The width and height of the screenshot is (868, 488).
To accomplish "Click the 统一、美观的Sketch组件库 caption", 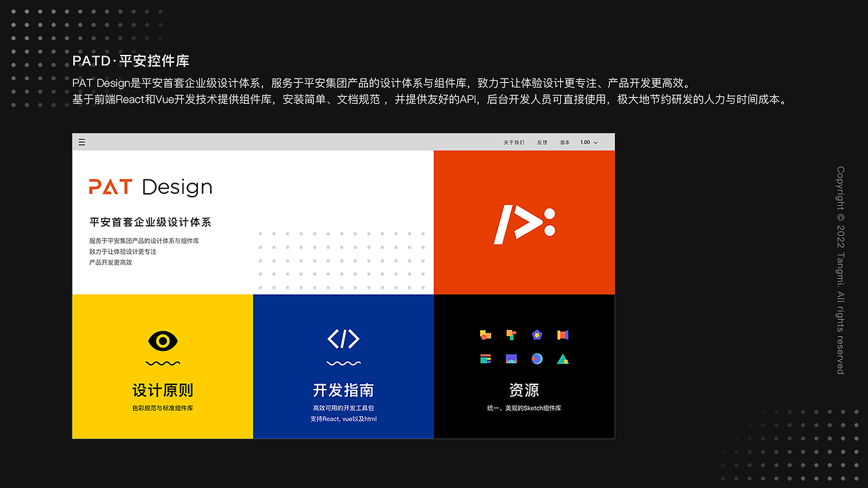I will click(524, 408).
